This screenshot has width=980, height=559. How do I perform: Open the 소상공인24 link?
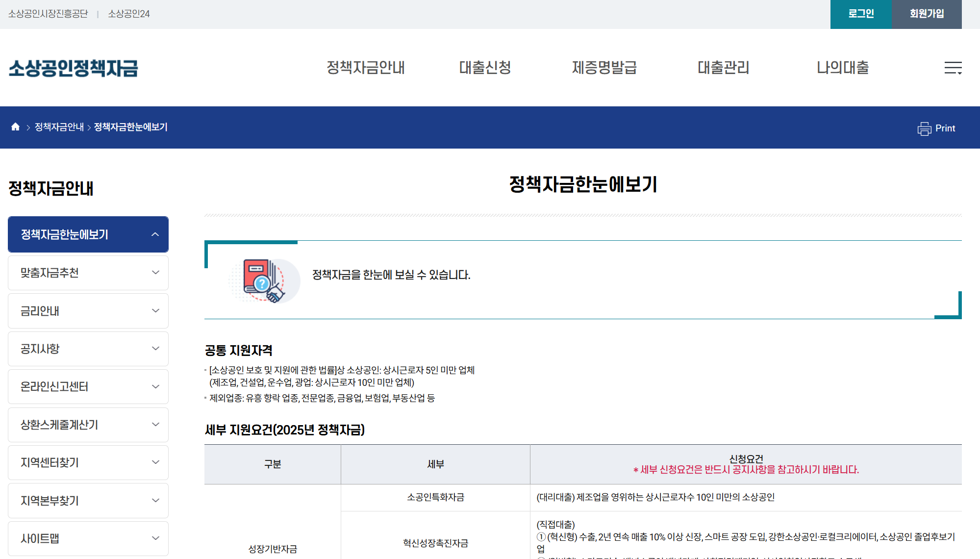pos(128,14)
